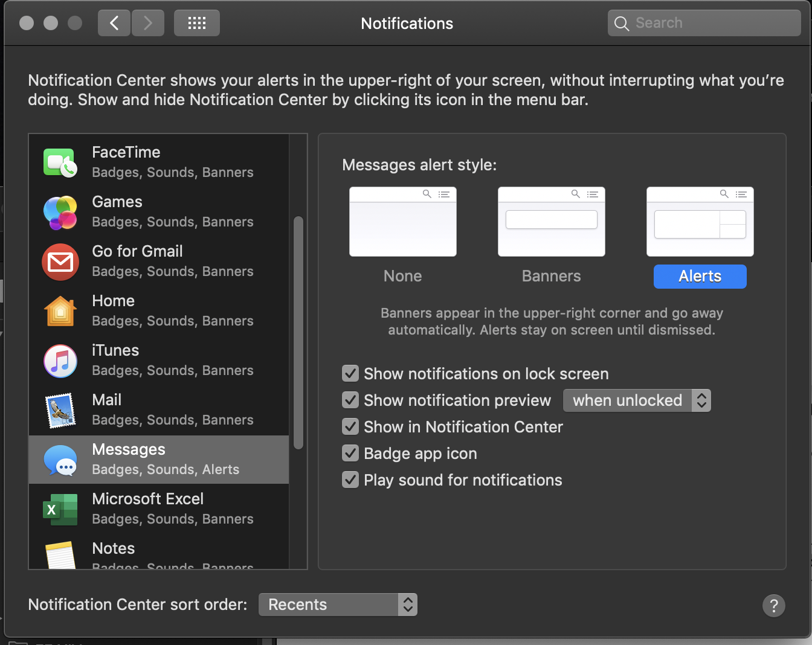This screenshot has width=812, height=645.
Task: Turn off Play sound for notifications
Action: 350,480
